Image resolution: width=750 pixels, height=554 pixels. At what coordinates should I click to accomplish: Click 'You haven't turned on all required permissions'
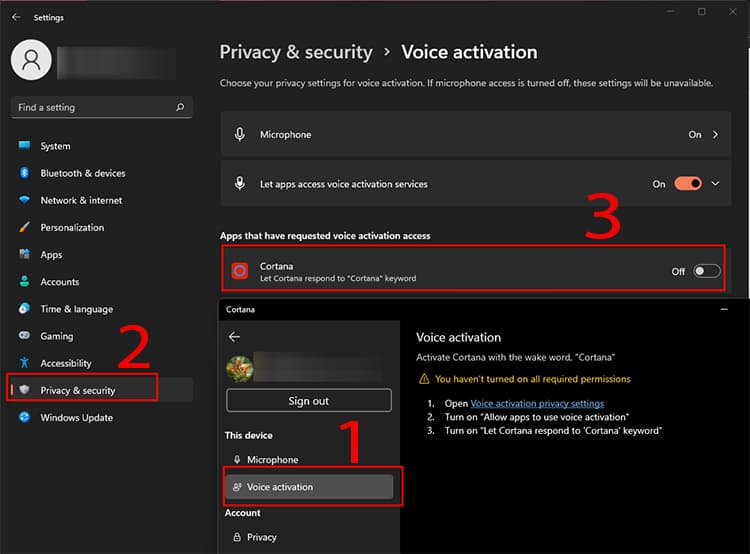(x=532, y=379)
